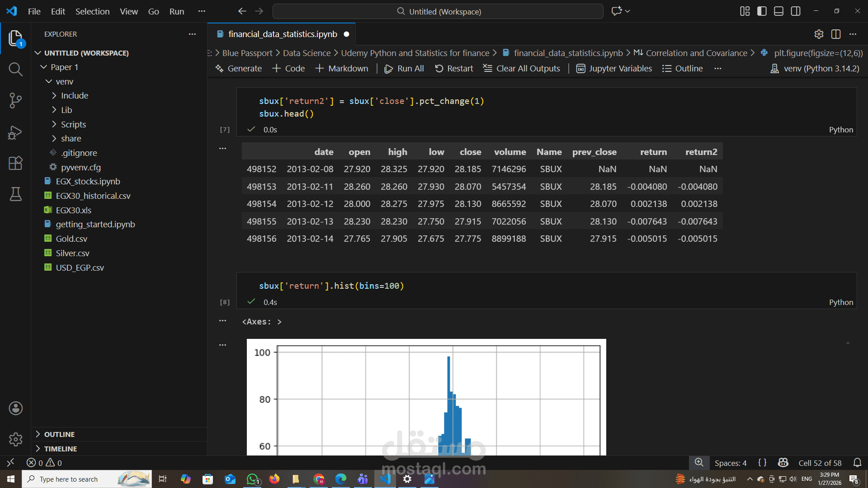Expand the OUTLINE section
The height and width of the screenshot is (488, 868).
(59, 434)
